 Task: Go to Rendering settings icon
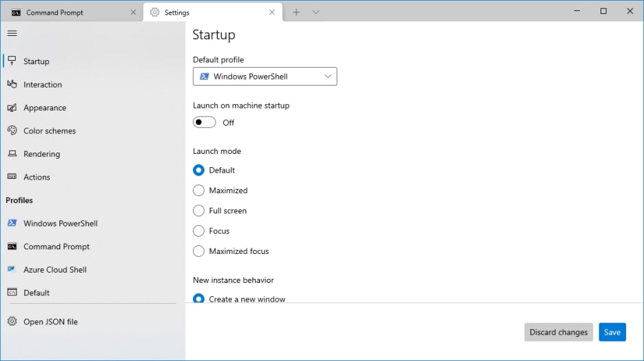click(12, 153)
